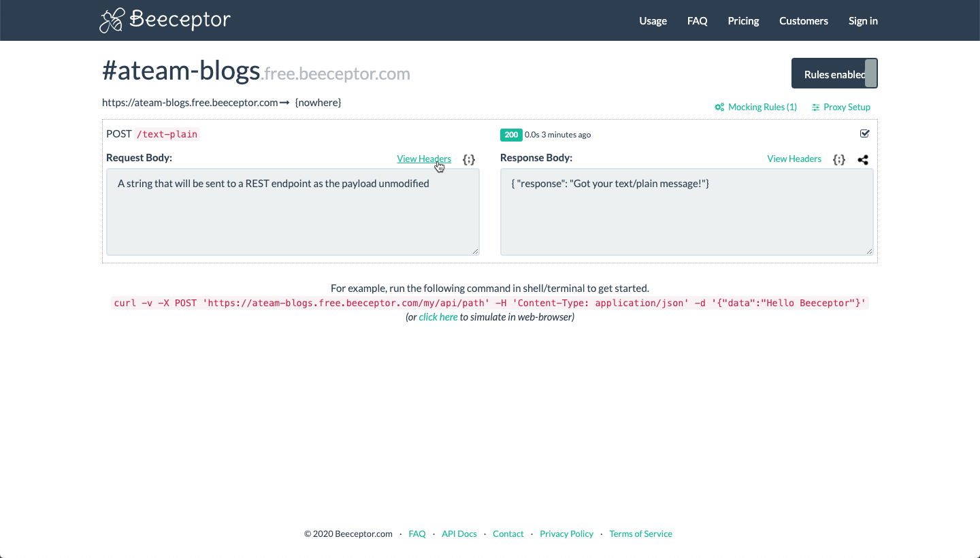980x558 pixels.
Task: View Headers for the request body
Action: pos(424,159)
